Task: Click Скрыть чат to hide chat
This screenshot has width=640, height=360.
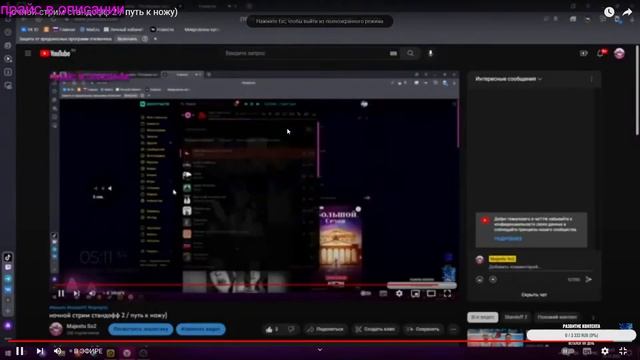Action: (x=534, y=295)
